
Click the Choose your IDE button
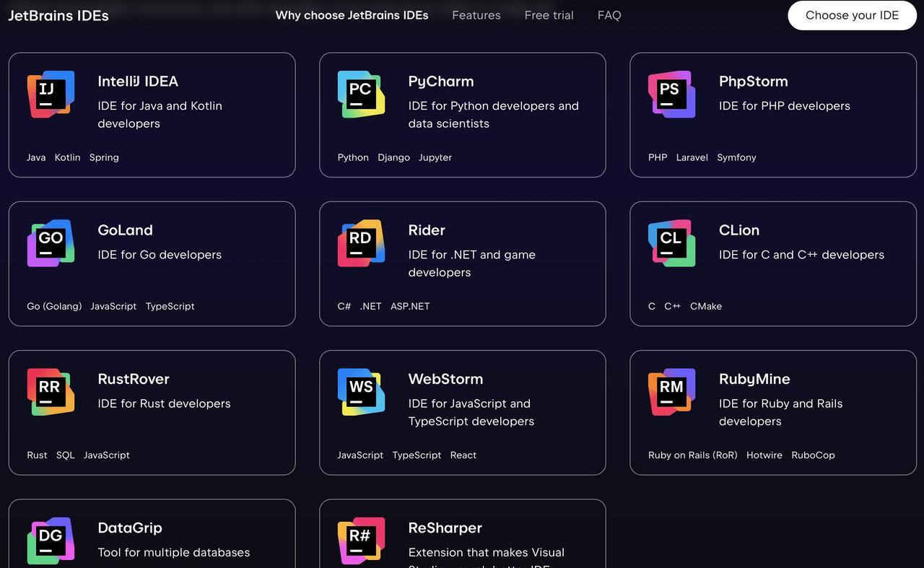pyautogui.click(x=852, y=15)
